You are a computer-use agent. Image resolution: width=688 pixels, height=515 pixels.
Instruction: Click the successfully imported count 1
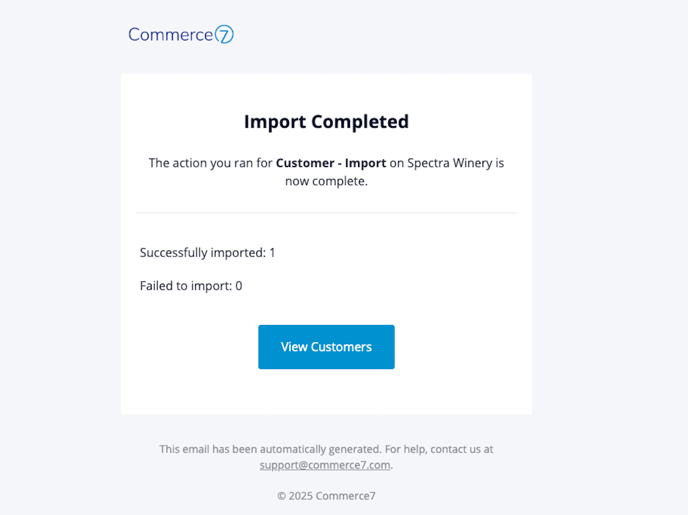(272, 253)
